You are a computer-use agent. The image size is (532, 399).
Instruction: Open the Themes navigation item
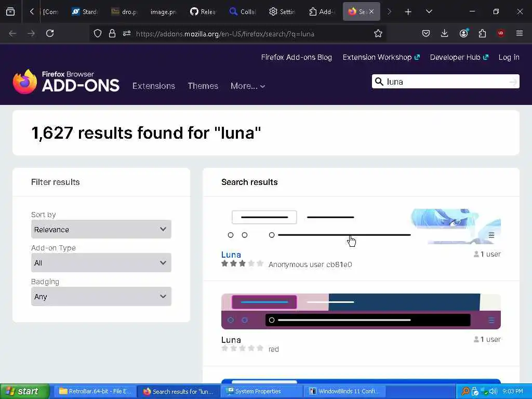(x=203, y=86)
